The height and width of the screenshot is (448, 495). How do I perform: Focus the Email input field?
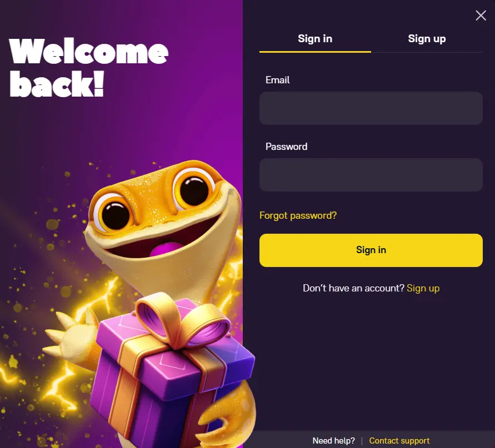coord(371,108)
